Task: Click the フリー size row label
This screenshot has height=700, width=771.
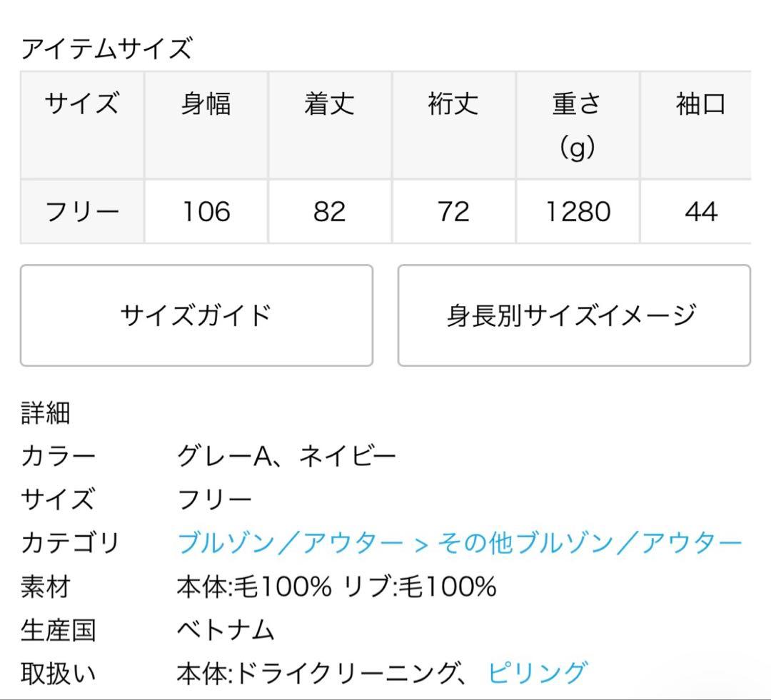Action: point(81,211)
